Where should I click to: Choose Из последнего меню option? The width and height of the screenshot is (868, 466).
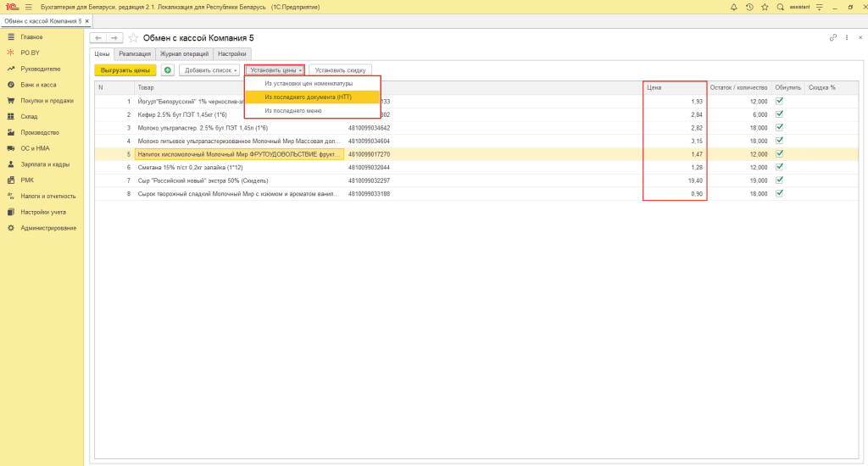point(312,111)
